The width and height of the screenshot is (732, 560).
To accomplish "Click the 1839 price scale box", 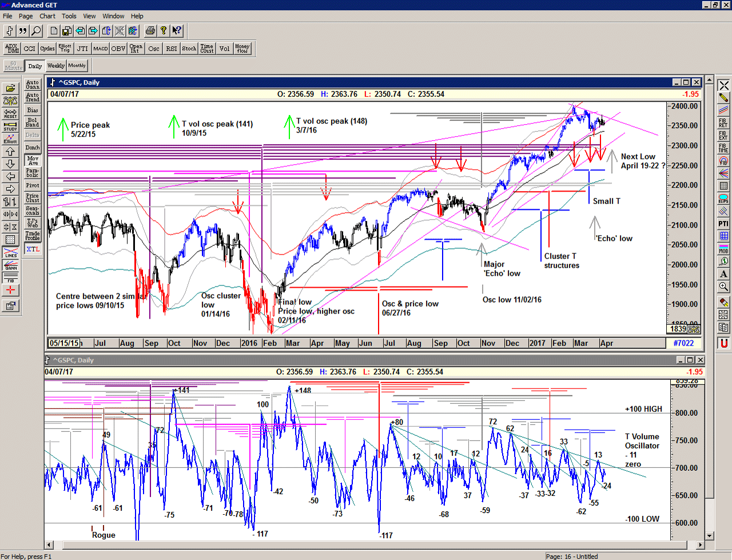I will tap(678, 329).
